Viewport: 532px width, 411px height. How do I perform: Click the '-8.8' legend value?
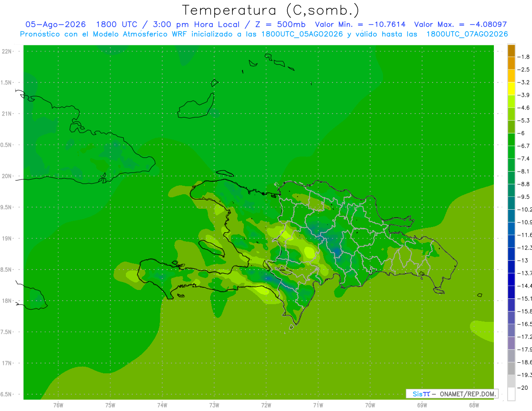click(523, 184)
